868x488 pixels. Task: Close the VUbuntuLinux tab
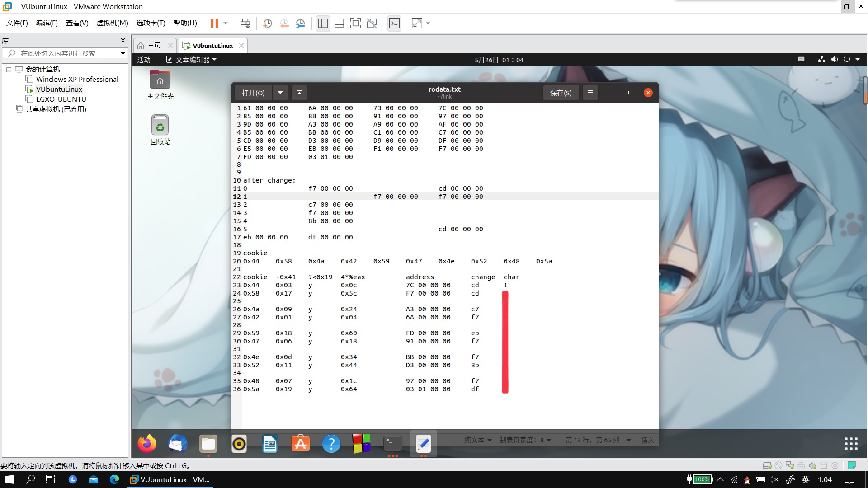[x=241, y=46]
